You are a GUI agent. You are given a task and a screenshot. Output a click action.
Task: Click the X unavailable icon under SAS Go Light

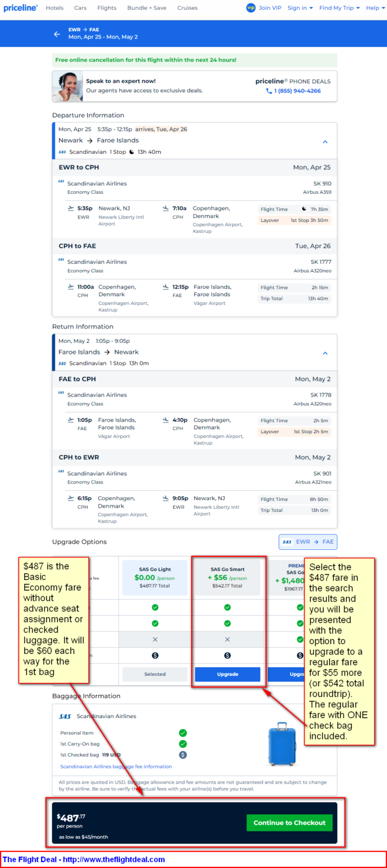point(155,639)
